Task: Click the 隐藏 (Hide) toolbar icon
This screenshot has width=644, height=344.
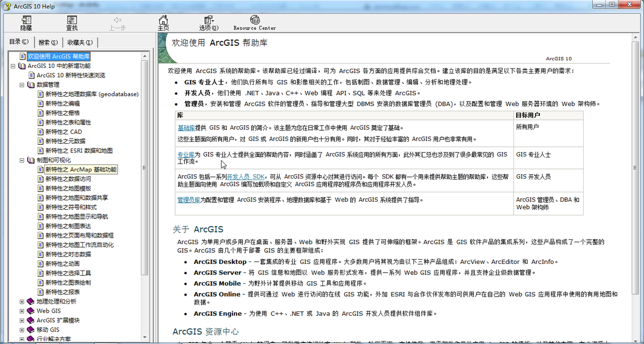Action: point(26,20)
